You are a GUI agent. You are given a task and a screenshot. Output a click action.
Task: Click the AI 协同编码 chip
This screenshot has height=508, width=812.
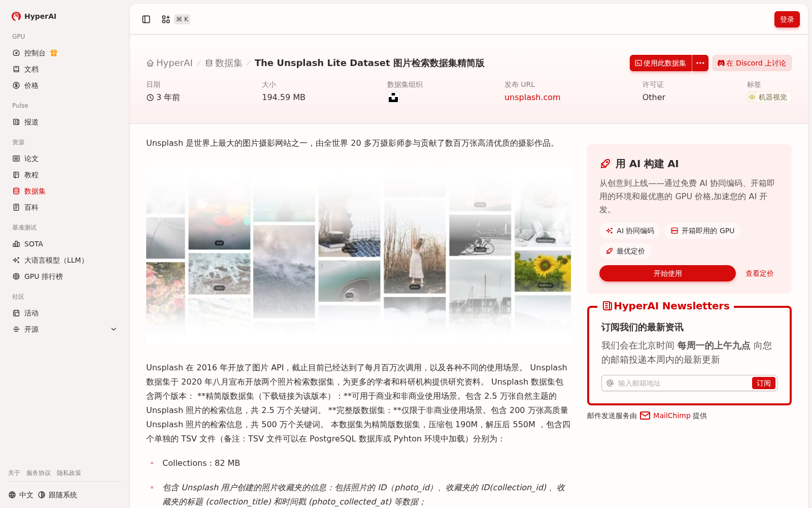point(630,231)
